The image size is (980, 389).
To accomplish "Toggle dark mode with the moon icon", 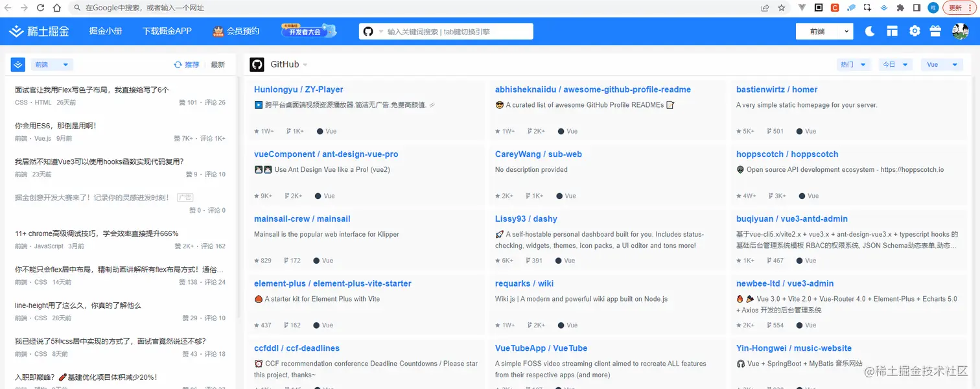I will 870,31.
